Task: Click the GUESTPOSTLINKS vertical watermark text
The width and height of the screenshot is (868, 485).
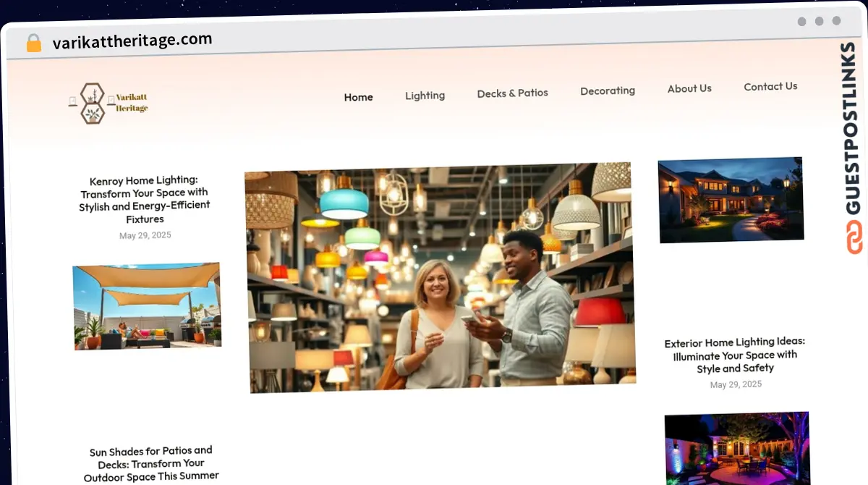Action: 854,129
